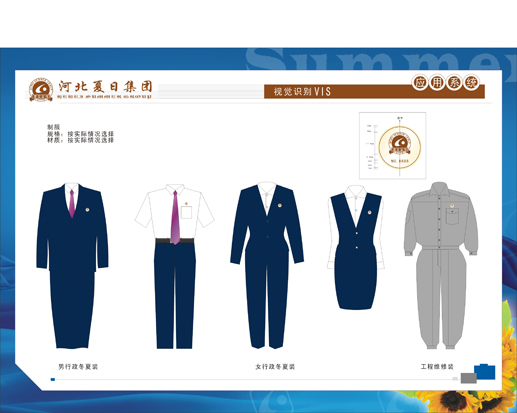
Task: Select the white shirt with purple tie outfit
Action: 175,266
